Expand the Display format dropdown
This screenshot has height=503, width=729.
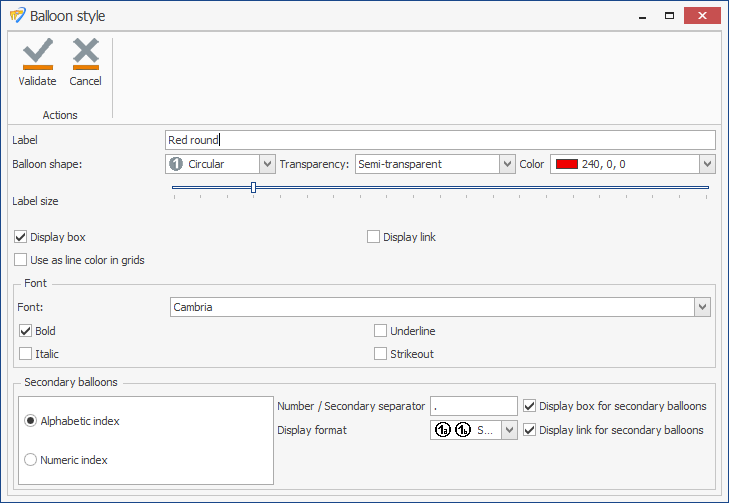point(509,430)
